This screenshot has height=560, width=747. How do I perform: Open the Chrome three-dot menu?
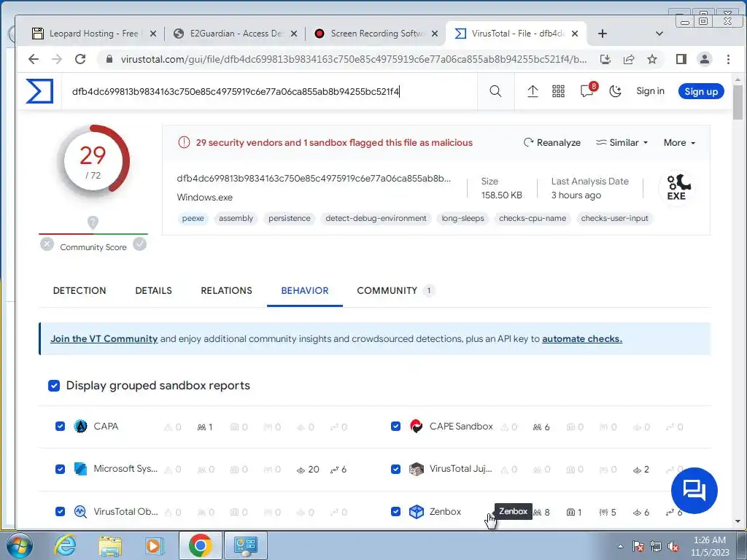point(728,59)
